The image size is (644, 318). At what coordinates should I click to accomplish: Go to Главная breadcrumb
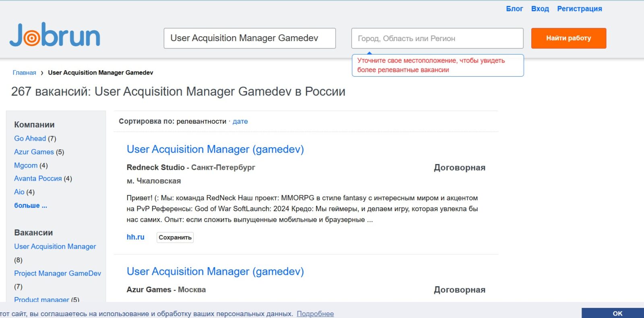click(x=24, y=73)
